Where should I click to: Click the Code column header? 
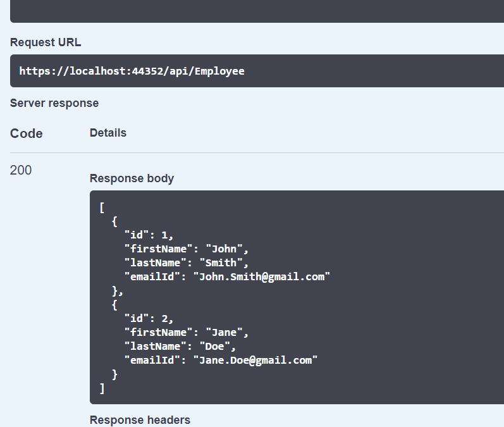27,133
